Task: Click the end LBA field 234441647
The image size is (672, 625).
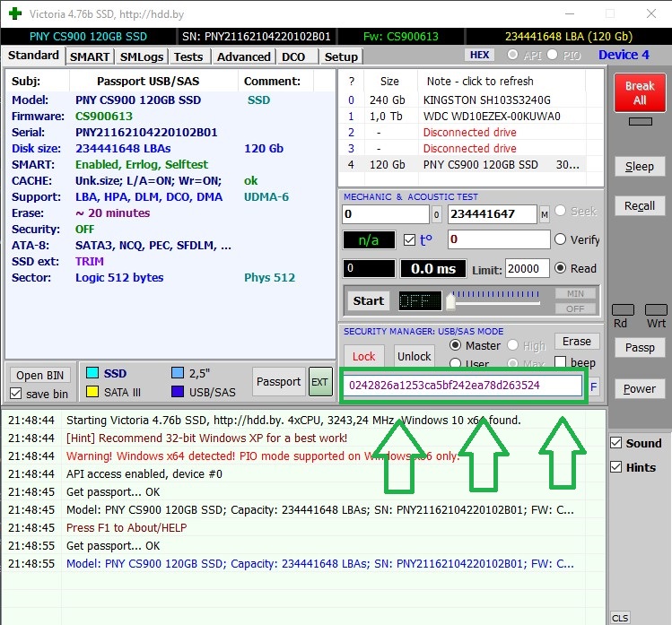Action: click(493, 214)
